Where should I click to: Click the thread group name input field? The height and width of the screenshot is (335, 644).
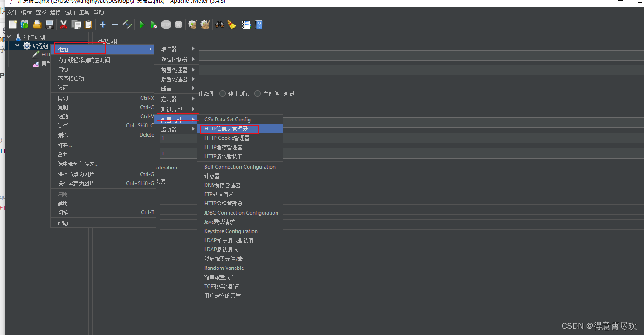pyautogui.click(x=421, y=55)
